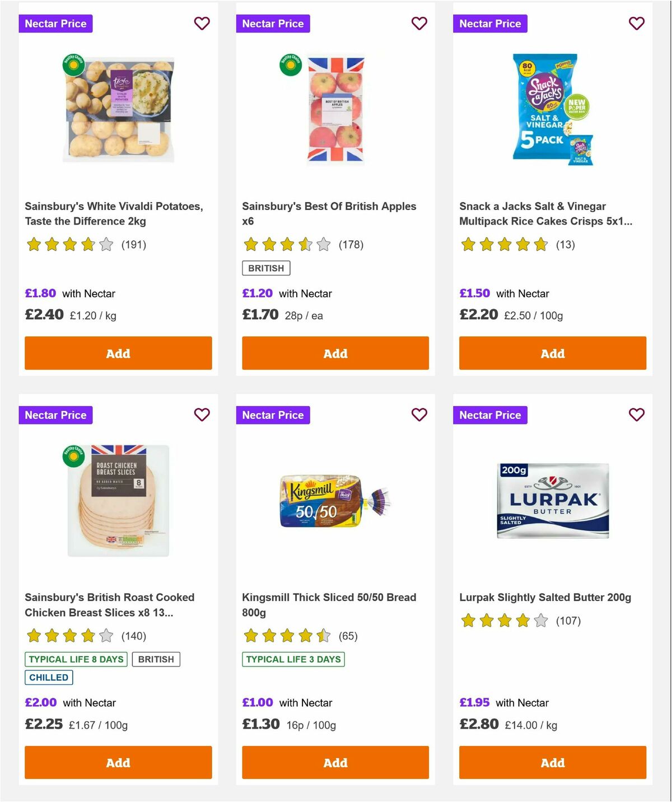Select the BRITISH tag on the apples tile
This screenshot has width=672, height=802.
click(x=266, y=268)
